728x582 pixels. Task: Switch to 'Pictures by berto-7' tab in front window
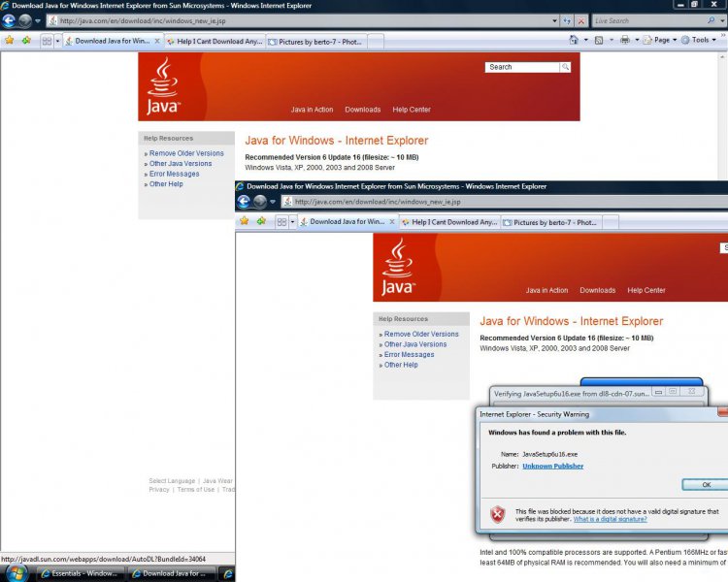click(551, 222)
